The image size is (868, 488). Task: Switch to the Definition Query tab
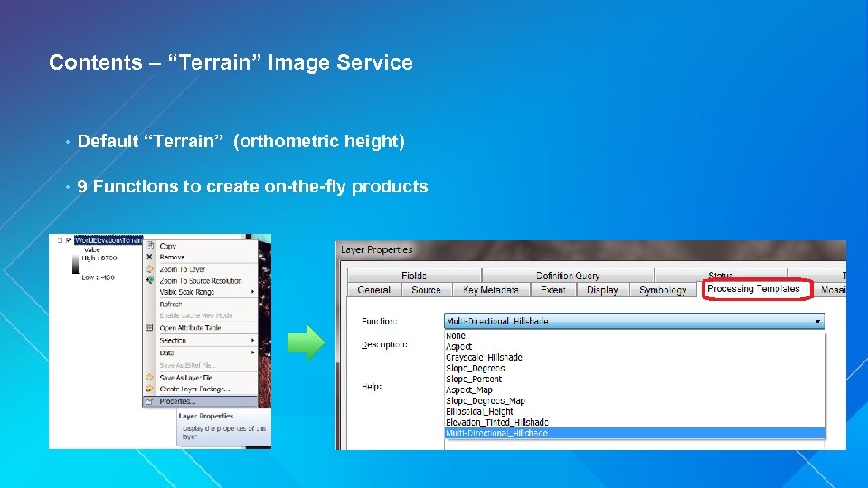coord(568,275)
